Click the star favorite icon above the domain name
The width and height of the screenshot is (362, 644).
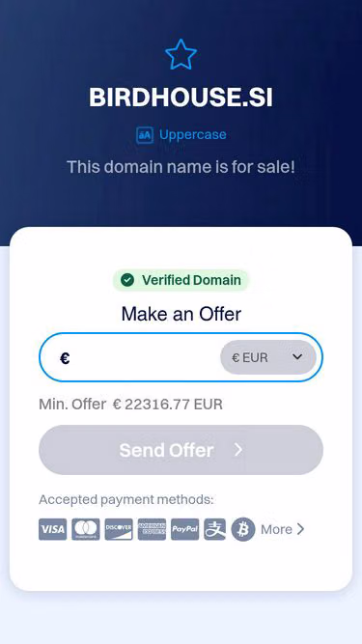tap(181, 54)
